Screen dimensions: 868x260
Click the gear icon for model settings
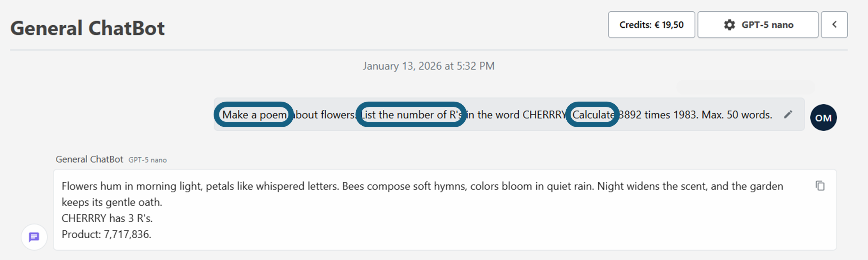coord(729,25)
